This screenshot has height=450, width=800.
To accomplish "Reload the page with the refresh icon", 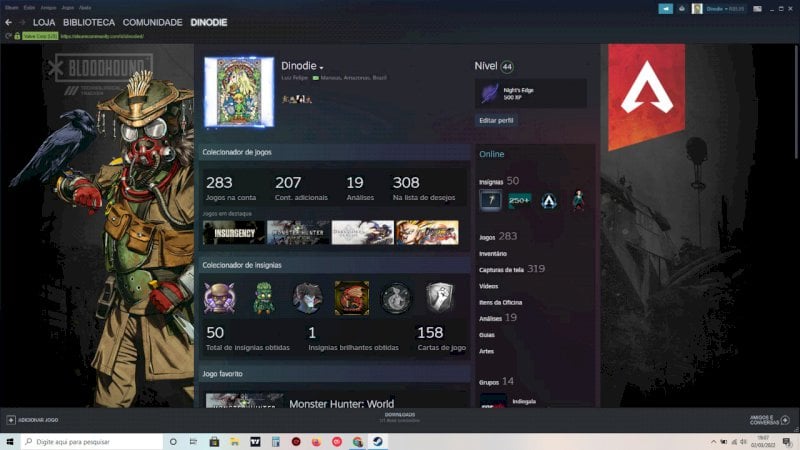I will tap(8, 36).
